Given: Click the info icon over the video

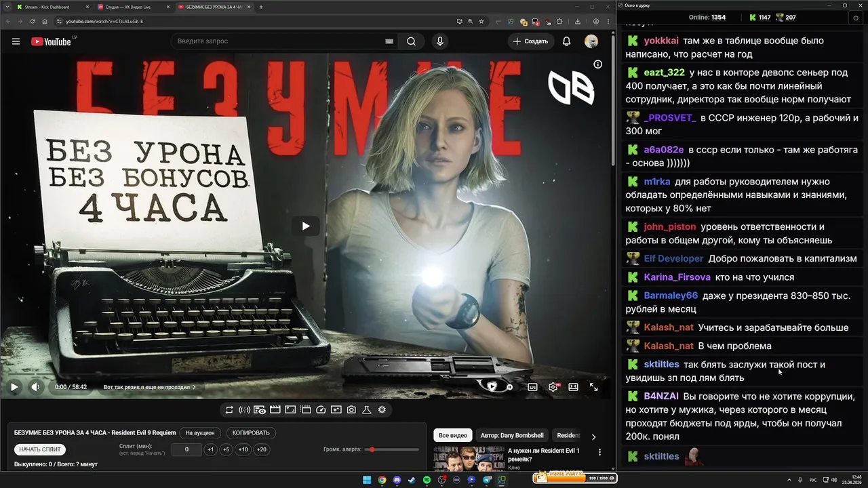Looking at the screenshot, I should click(x=597, y=64).
